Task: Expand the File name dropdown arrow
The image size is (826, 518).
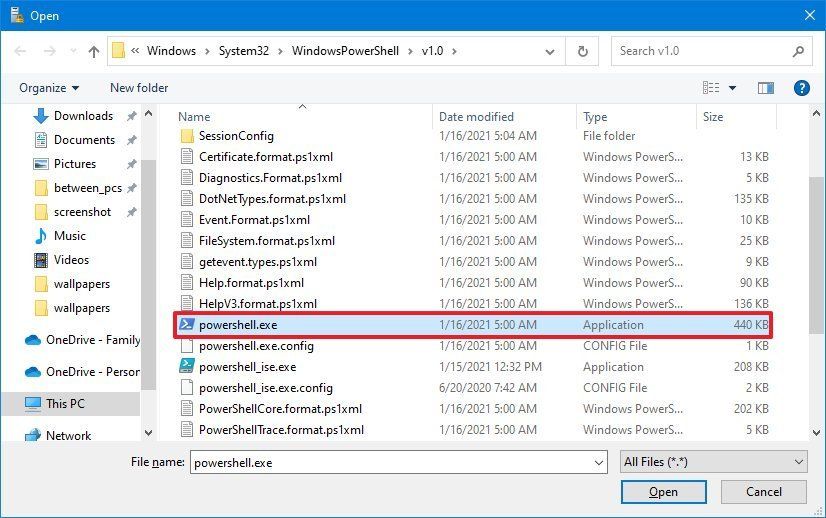Action: 599,463
